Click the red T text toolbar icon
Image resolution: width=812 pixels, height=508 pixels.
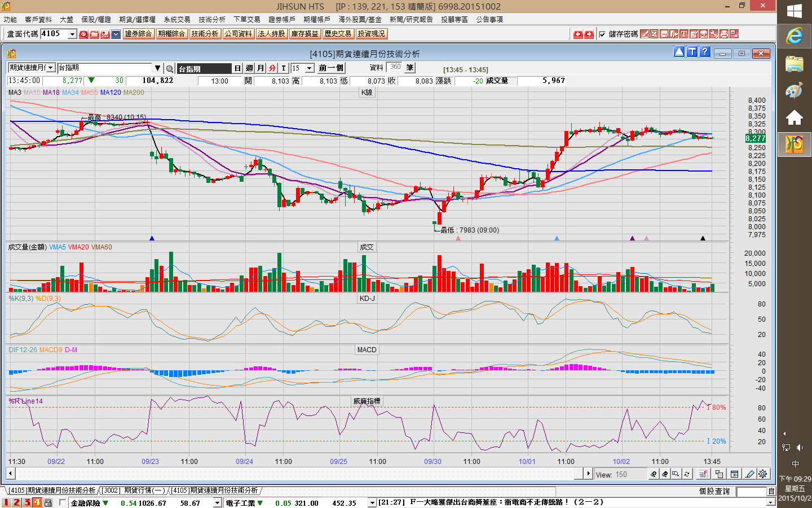click(x=684, y=34)
